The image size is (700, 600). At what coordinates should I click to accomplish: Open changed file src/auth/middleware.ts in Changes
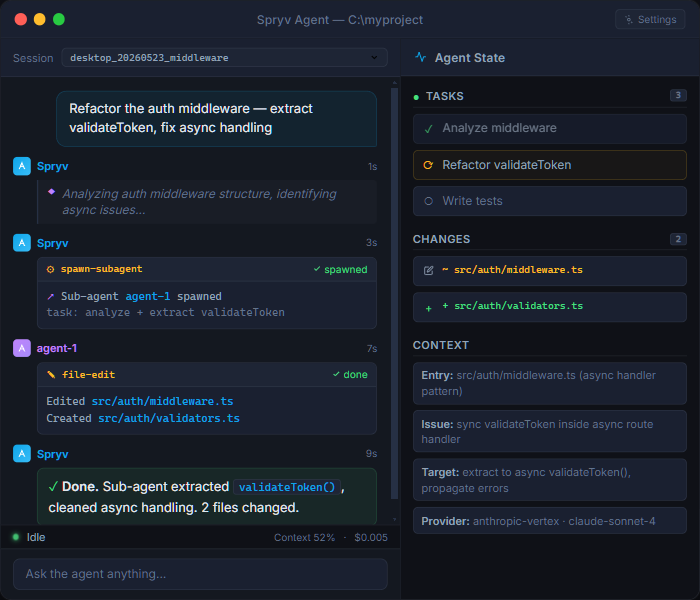point(549,271)
